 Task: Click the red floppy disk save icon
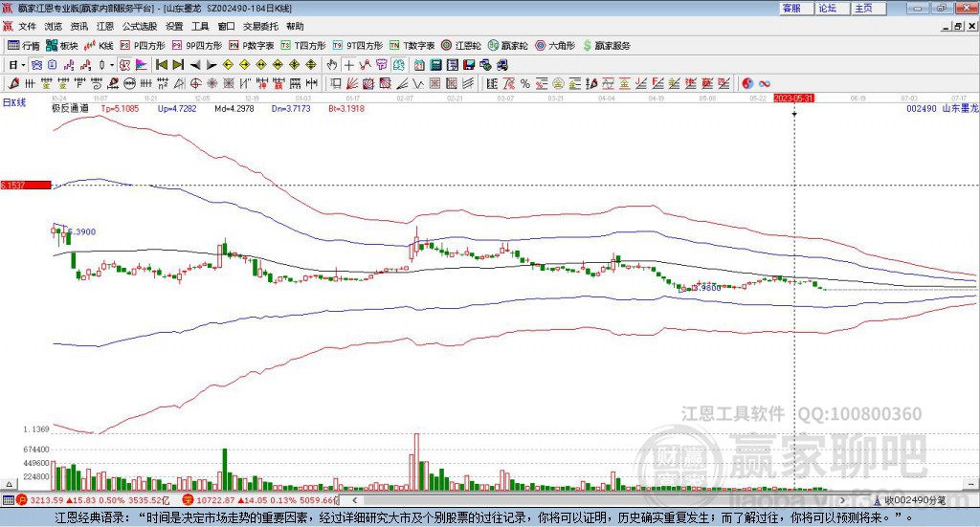[469, 65]
